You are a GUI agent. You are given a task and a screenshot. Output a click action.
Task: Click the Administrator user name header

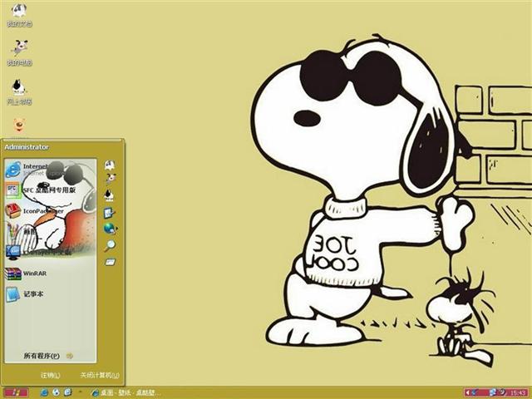coord(27,147)
